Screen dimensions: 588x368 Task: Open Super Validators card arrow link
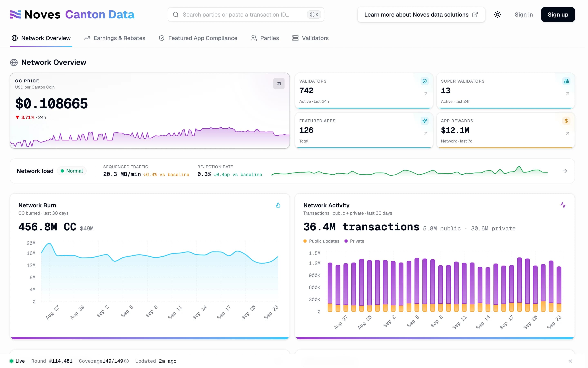coord(567,94)
